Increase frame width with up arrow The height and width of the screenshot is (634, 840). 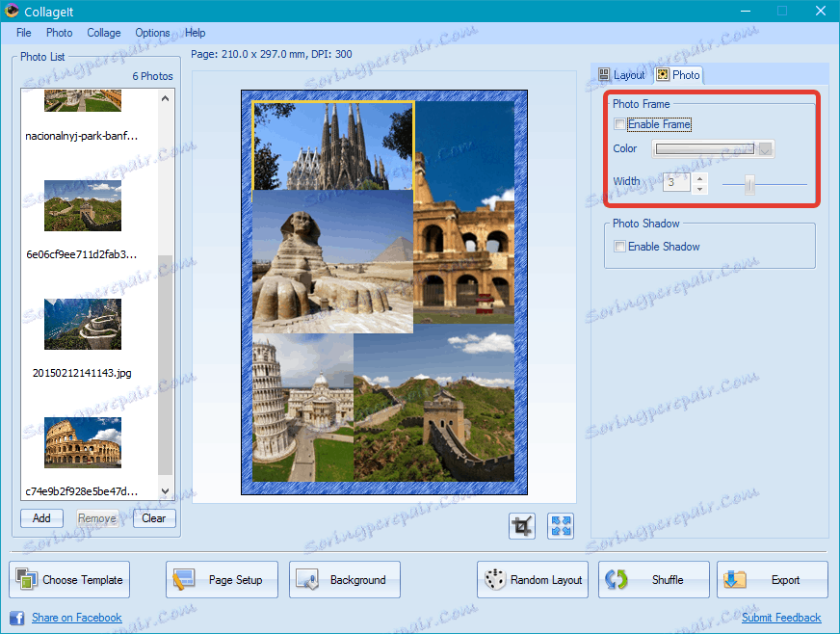tap(699, 178)
